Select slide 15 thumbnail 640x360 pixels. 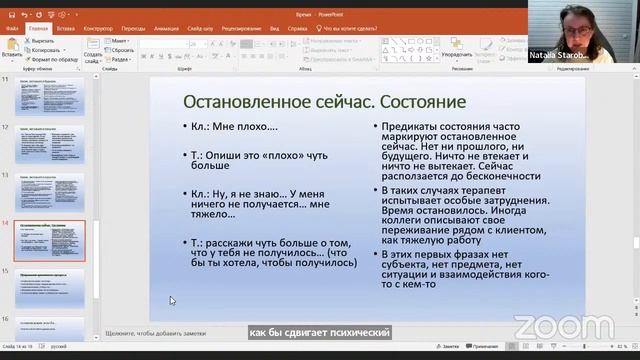50,289
